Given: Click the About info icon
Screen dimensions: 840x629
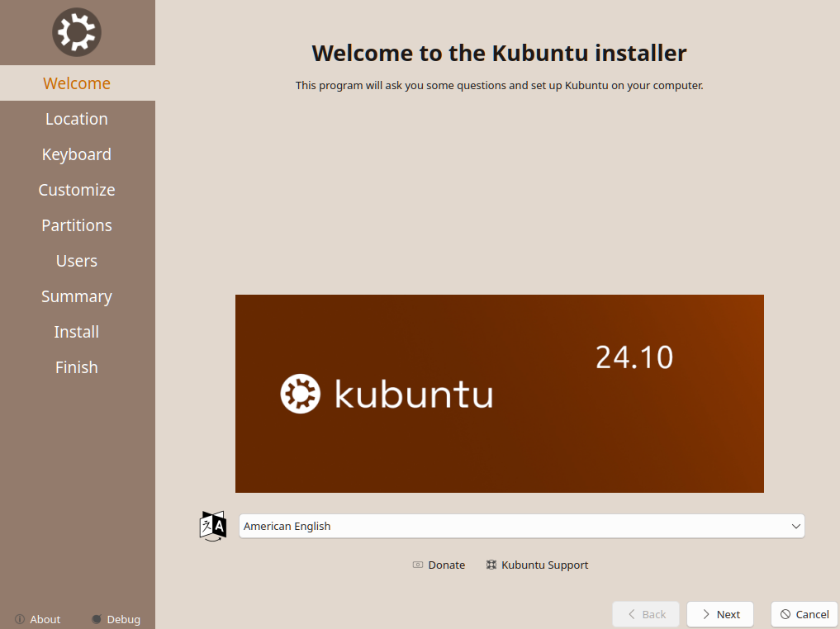Looking at the screenshot, I should [x=20, y=619].
